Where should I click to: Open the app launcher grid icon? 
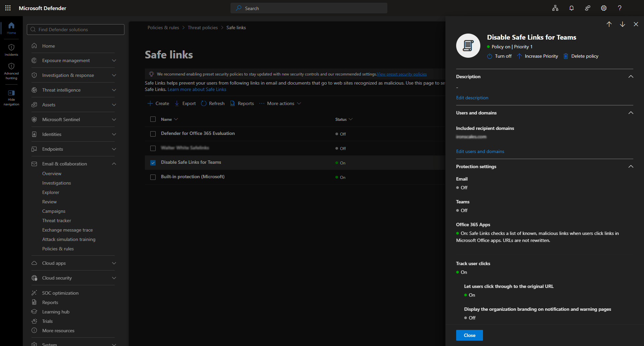point(8,8)
